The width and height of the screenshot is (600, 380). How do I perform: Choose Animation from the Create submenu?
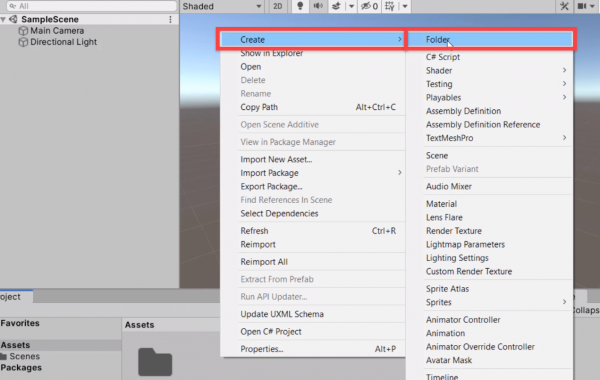445,333
